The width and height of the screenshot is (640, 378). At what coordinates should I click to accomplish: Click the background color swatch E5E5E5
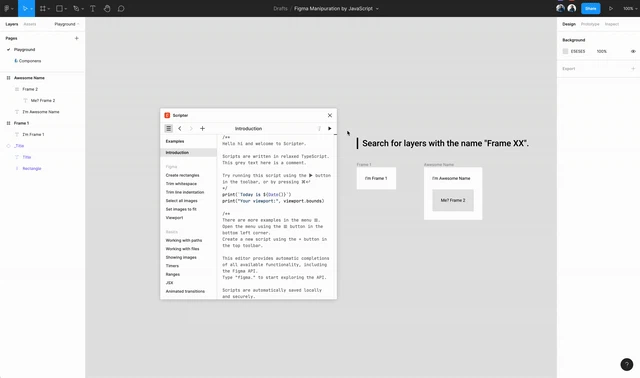[565, 51]
